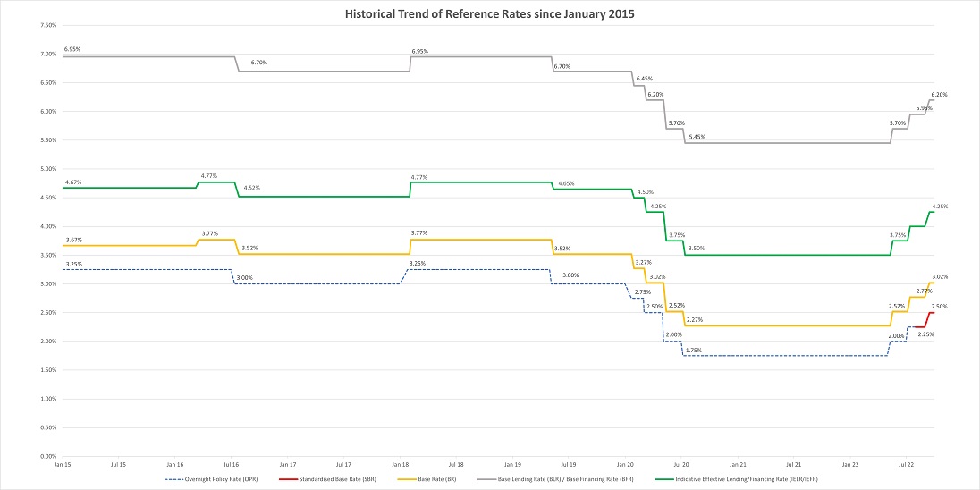Click the 5.45% data label on grey line
The height and width of the screenshot is (490, 980).
click(x=697, y=137)
